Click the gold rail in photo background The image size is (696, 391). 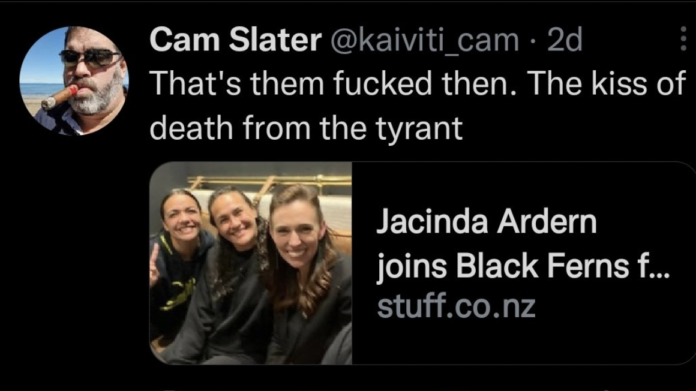(x=271, y=181)
